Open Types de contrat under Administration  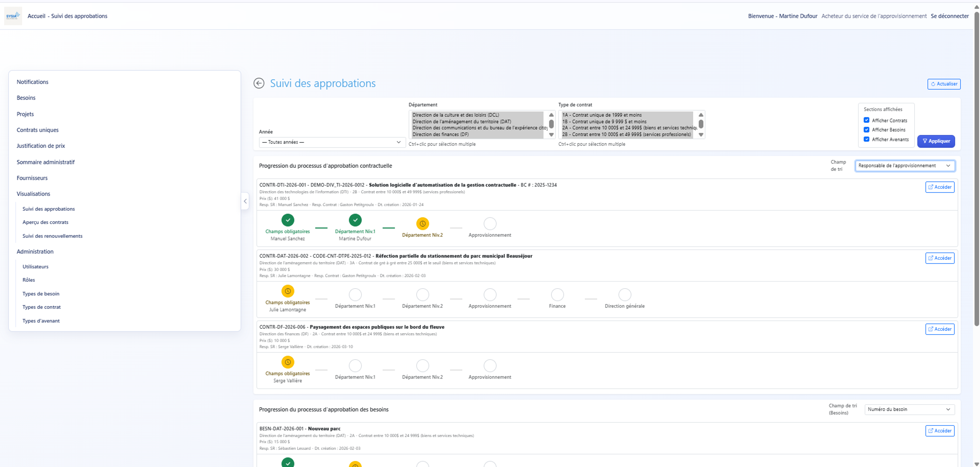point(41,307)
